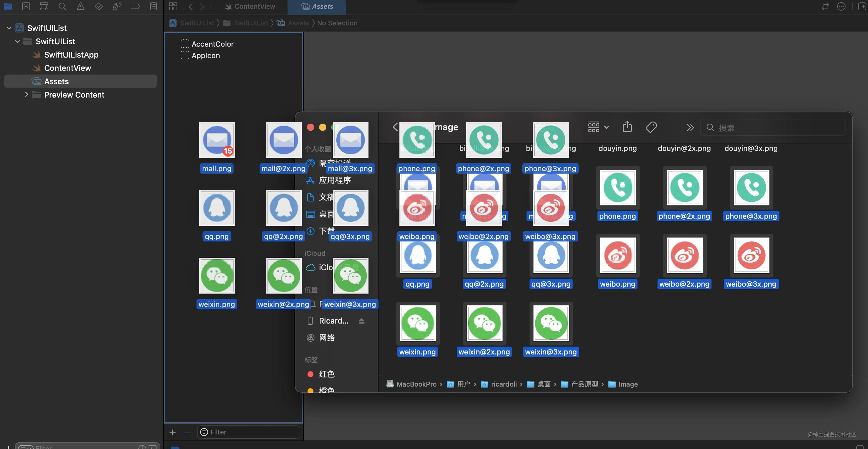Go forward with editor forward arrow

(x=202, y=6)
